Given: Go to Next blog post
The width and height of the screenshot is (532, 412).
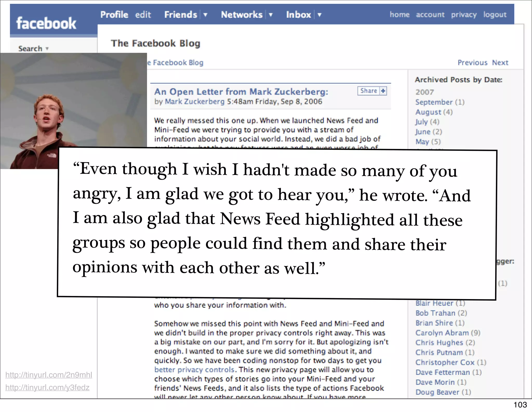Looking at the screenshot, I should click(500, 63).
